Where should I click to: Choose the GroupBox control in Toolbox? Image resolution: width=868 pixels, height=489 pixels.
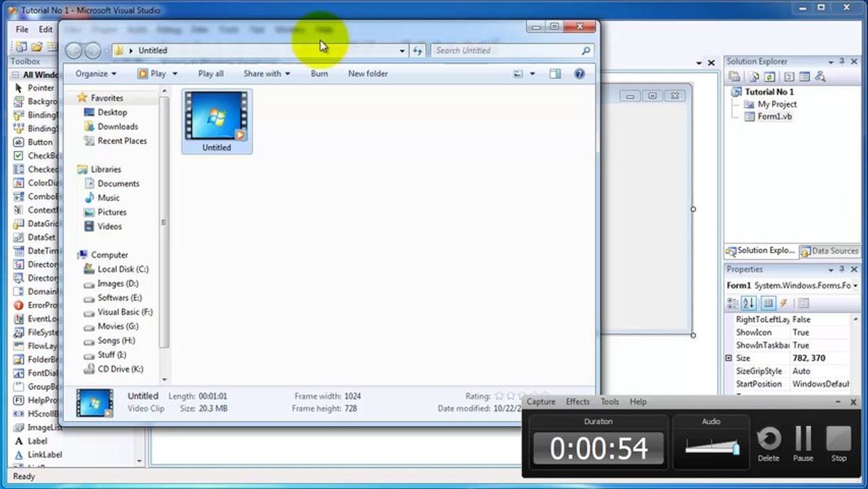[36, 386]
